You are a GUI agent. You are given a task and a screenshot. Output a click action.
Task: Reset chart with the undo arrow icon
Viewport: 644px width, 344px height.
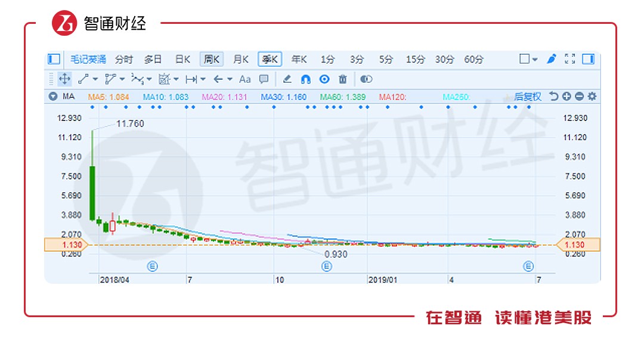pos(553,97)
